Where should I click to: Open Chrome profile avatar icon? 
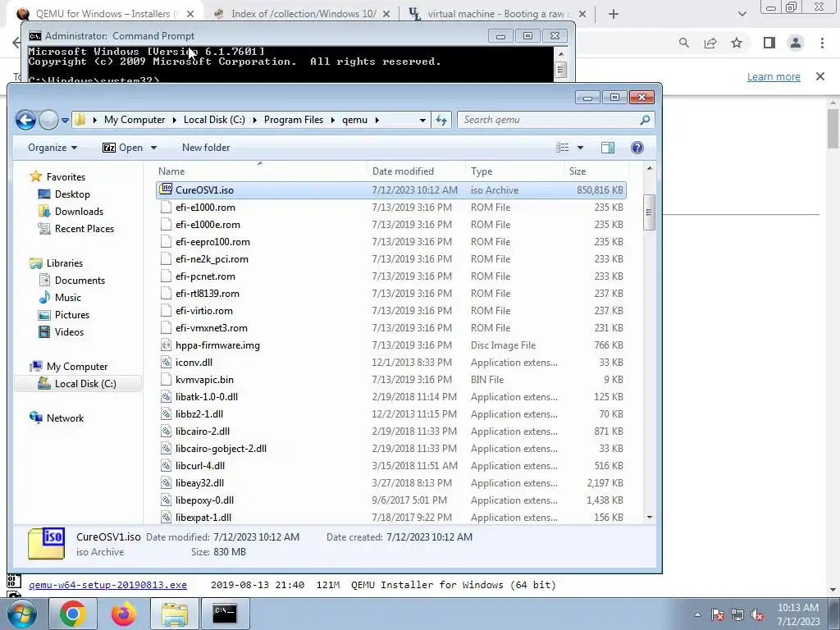796,43
